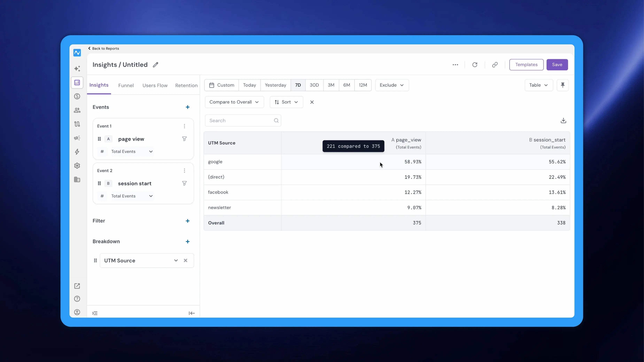
Task: Open the three-dot menu for Event 2
Action: point(184,171)
